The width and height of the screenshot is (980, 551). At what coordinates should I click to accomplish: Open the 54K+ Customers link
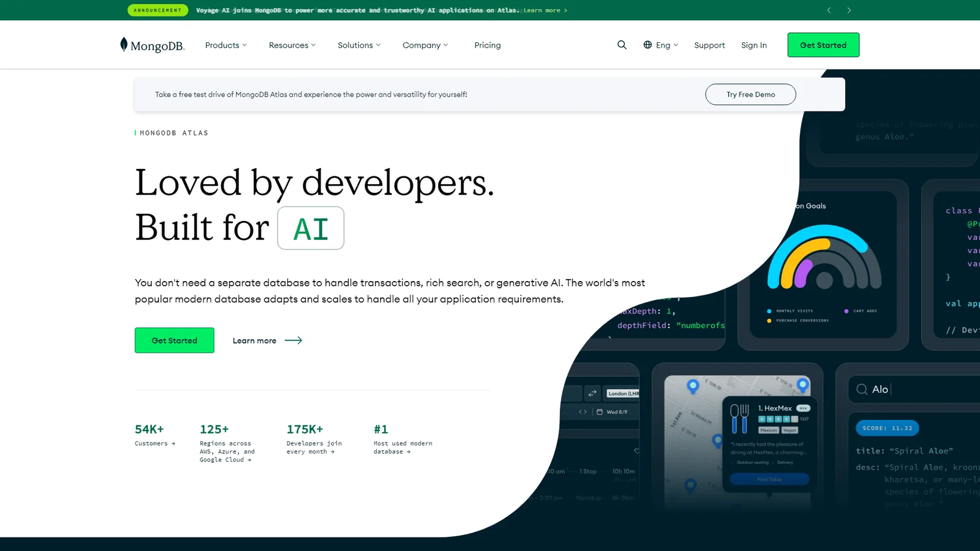point(155,435)
